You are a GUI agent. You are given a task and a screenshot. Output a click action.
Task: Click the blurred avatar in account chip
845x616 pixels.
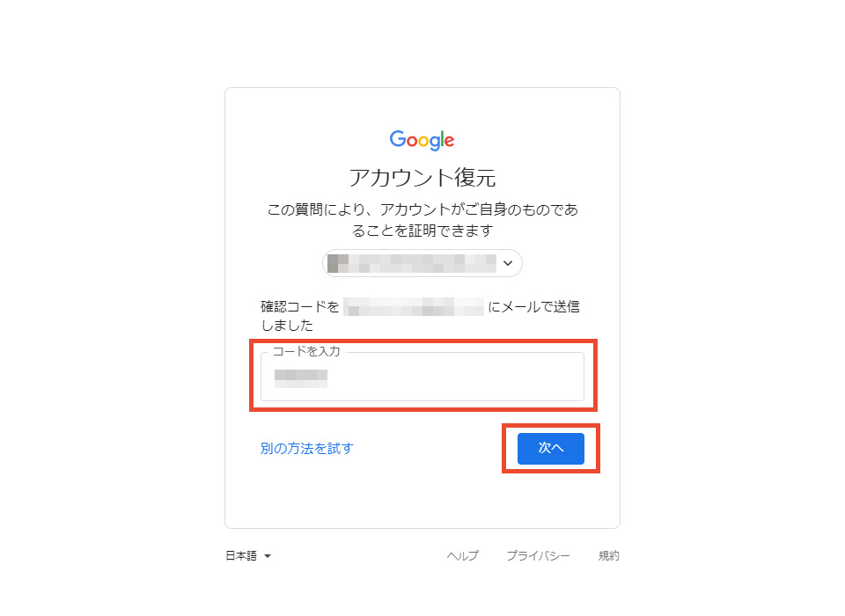(338, 263)
